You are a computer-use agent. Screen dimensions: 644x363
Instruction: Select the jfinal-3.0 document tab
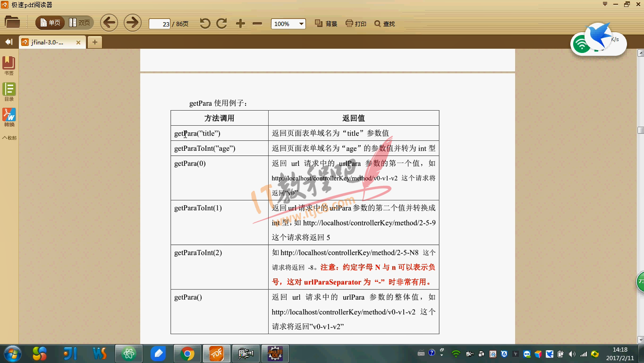click(47, 42)
